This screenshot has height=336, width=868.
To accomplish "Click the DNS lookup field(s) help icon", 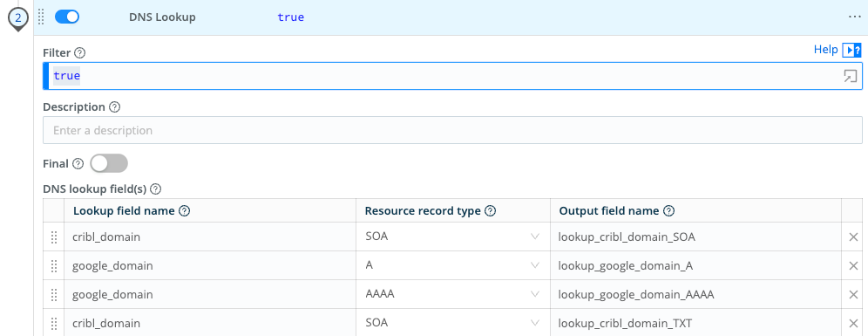I will coord(155,189).
